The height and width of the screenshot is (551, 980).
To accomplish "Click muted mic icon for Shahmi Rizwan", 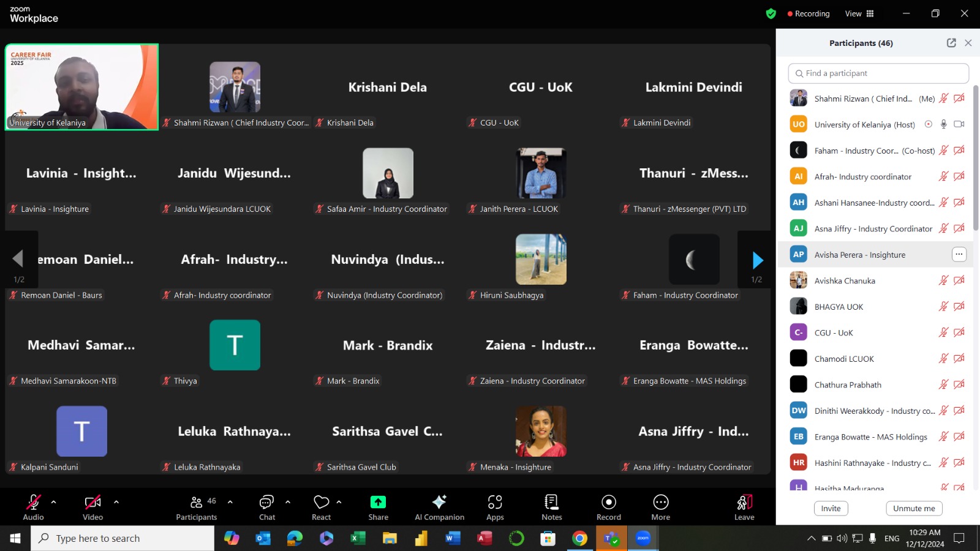I will [944, 98].
